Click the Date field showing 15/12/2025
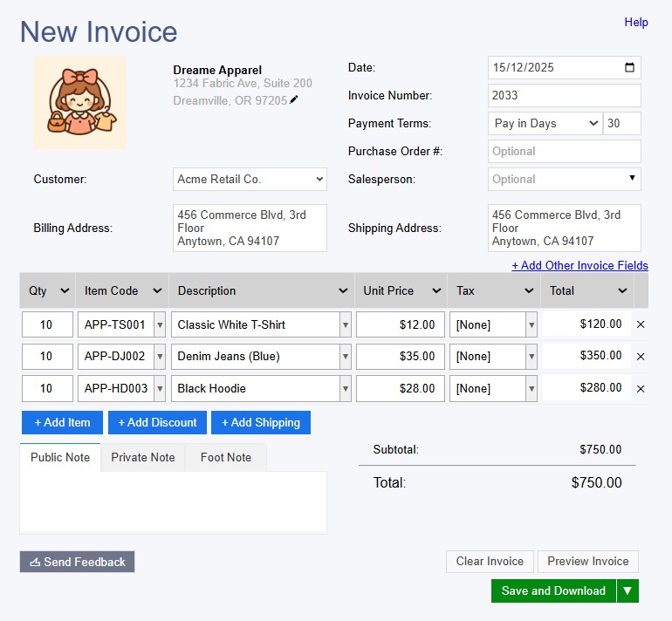Screen dimensions: 672x621 point(565,67)
